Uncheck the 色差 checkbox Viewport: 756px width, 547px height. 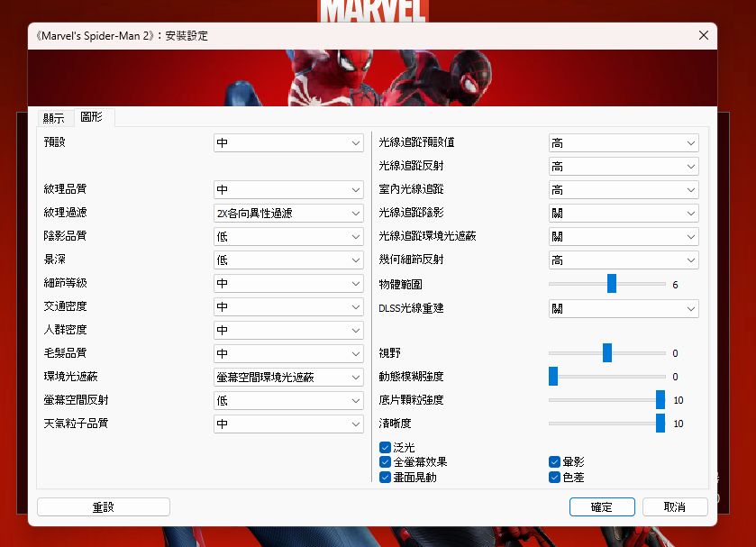[554, 477]
